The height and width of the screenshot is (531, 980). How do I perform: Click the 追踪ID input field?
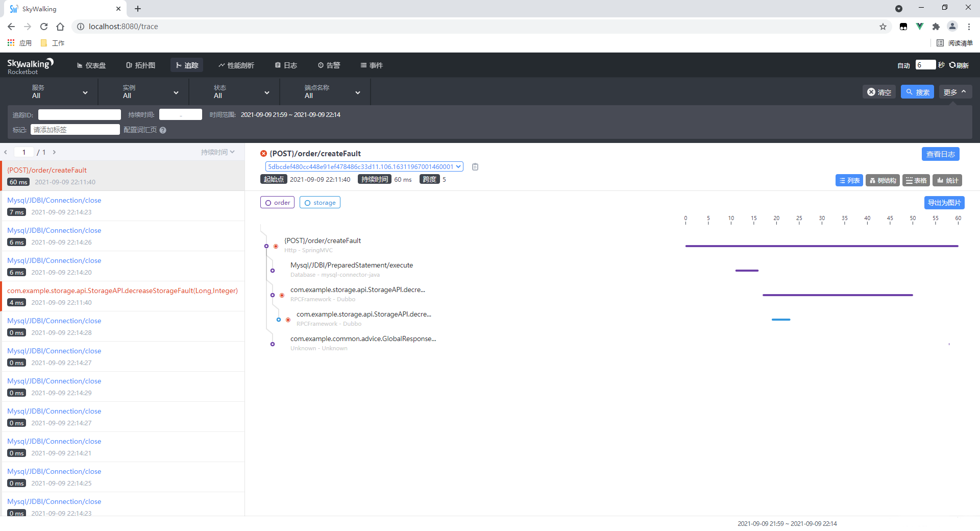click(80, 115)
